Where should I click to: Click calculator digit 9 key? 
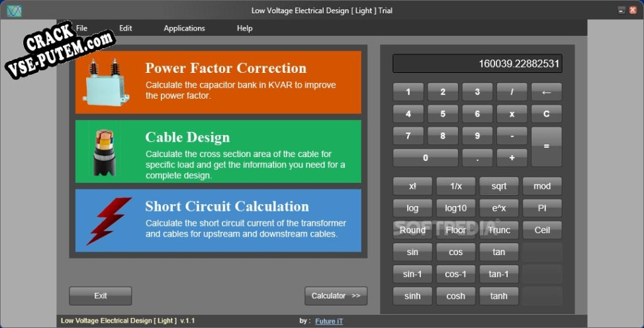point(477,136)
